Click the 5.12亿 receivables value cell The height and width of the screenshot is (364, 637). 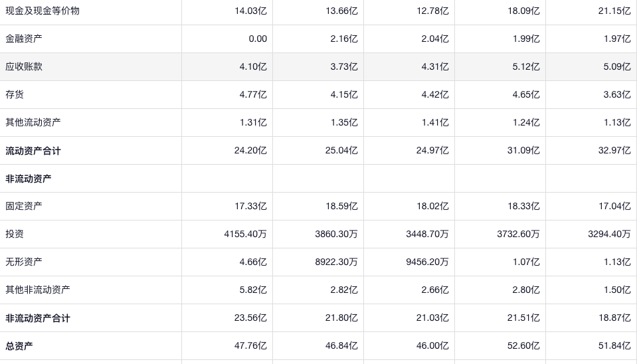click(x=526, y=66)
